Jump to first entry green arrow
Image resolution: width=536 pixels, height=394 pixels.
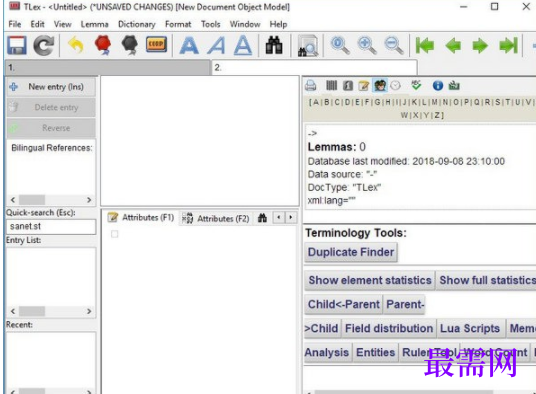tap(425, 45)
